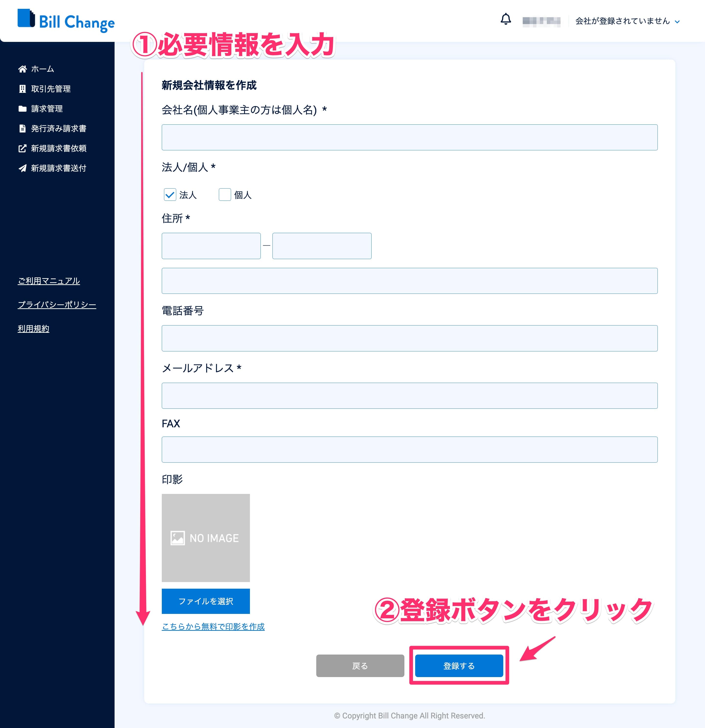
Task: Open the プライバシーポリシー link
Action: point(57,305)
